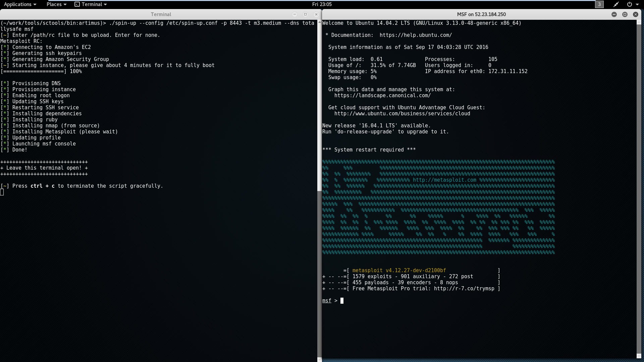Minimize the MSF on 52.23.184.250 window
644x362 pixels.
pos(614,14)
